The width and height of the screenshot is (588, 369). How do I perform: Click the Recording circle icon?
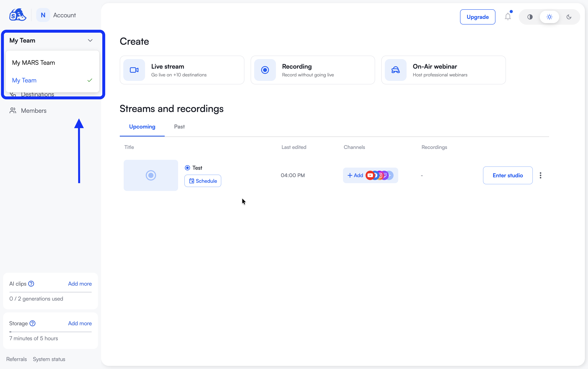pyautogui.click(x=265, y=70)
